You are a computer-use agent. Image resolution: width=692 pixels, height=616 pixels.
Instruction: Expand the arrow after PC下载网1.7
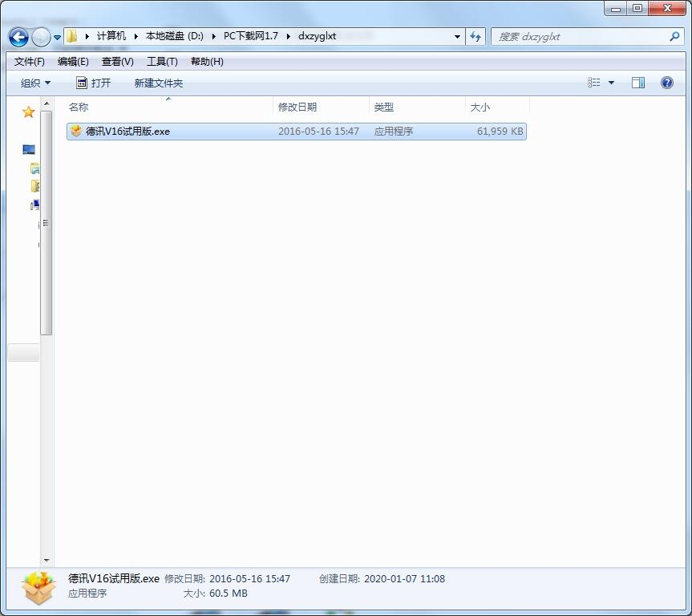pyautogui.click(x=288, y=36)
